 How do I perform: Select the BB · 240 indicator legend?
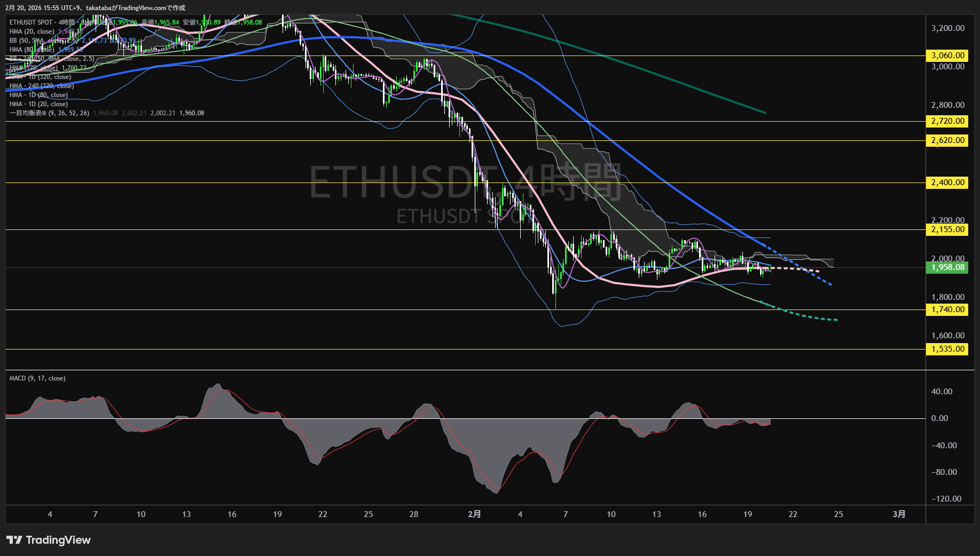tap(52, 59)
